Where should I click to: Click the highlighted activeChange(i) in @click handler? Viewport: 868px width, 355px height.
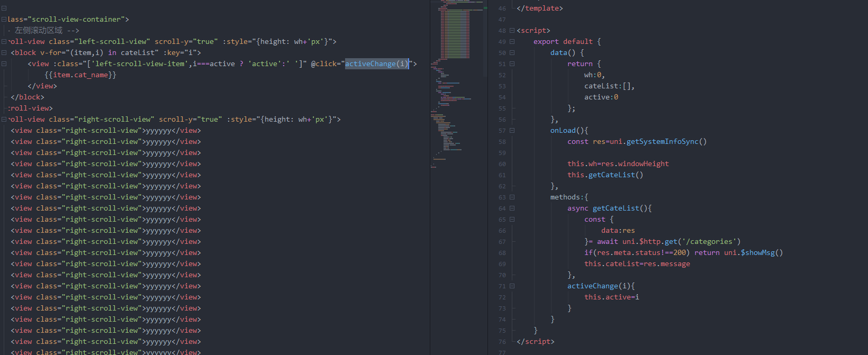377,64
